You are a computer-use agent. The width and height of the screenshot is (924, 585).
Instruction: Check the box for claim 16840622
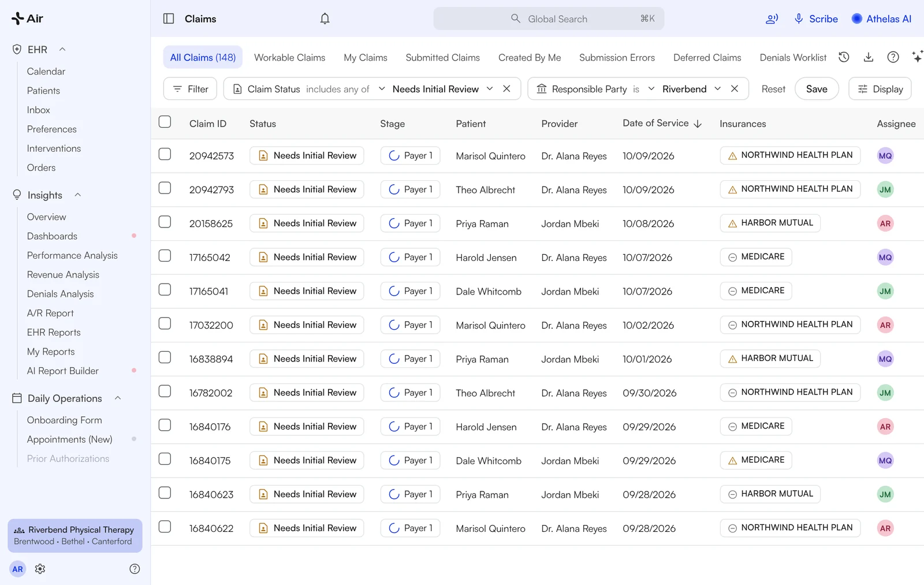point(165,527)
